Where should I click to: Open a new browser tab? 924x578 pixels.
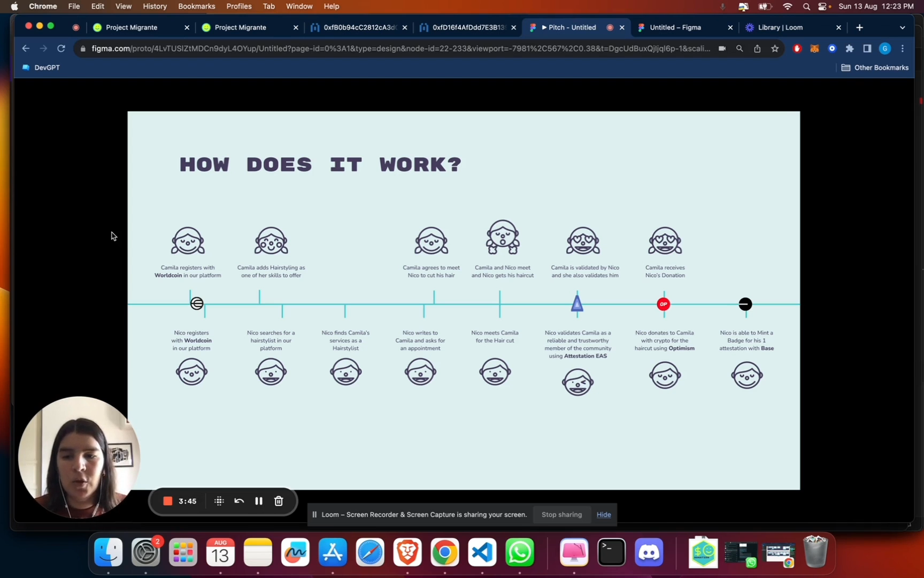[859, 27]
